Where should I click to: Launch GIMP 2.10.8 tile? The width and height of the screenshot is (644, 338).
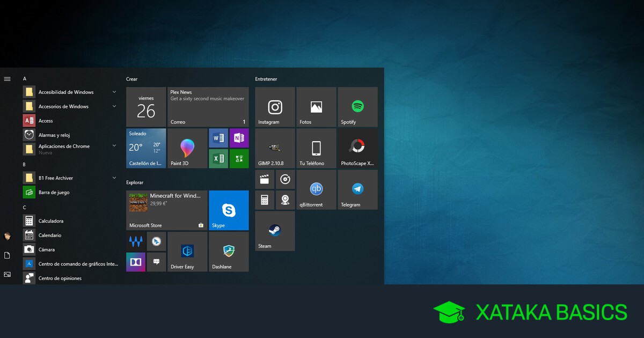(275, 148)
